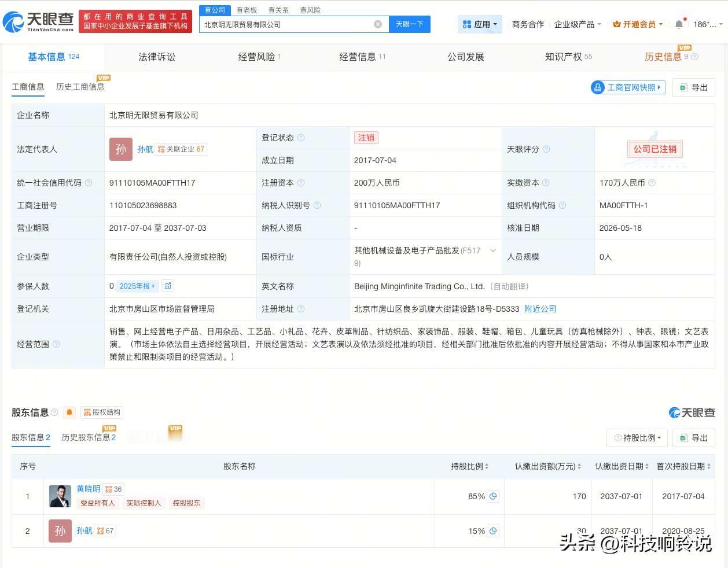This screenshot has width=728, height=568.
Task: Click the 受益所有人 tag
Action: [97, 503]
